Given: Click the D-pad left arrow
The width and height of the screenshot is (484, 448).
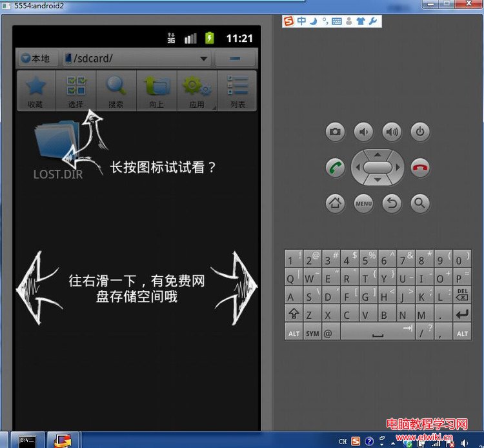Looking at the screenshot, I should point(358,167).
